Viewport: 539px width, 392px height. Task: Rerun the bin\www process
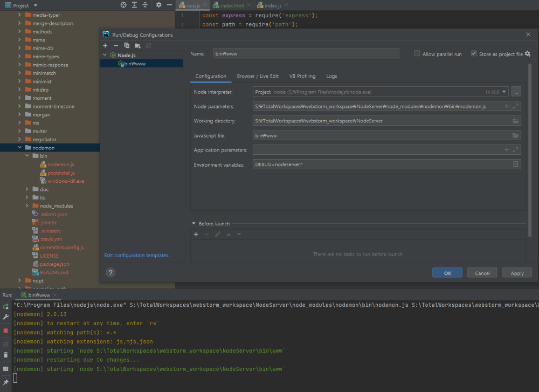click(5, 306)
